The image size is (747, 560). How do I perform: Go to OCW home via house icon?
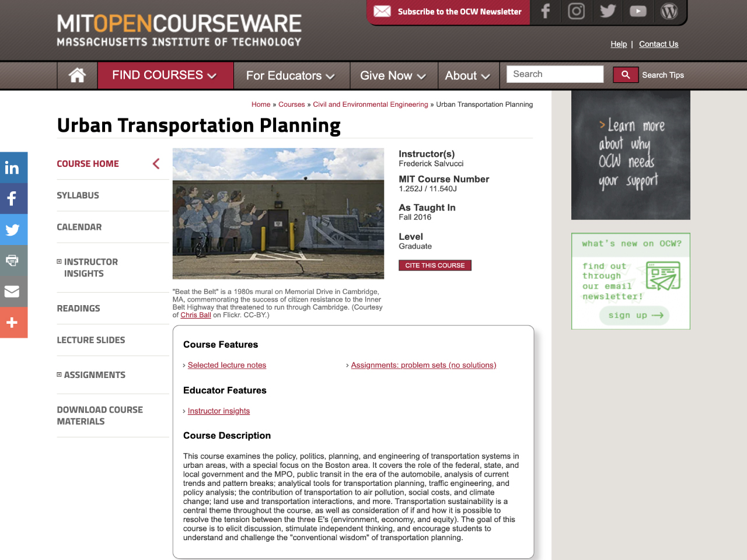(77, 75)
